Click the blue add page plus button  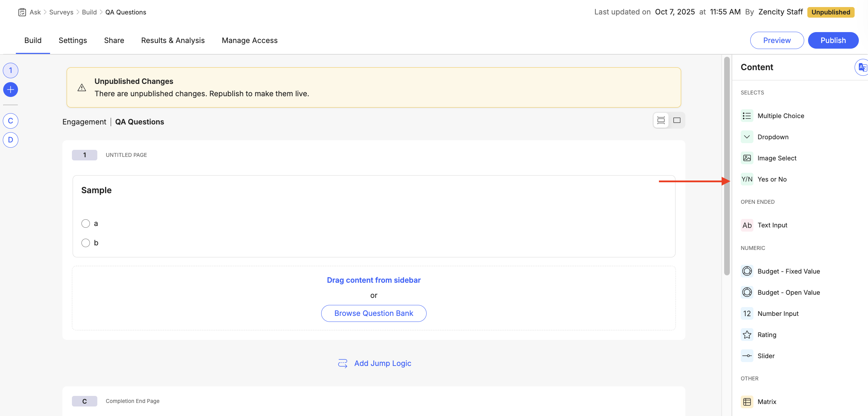11,90
